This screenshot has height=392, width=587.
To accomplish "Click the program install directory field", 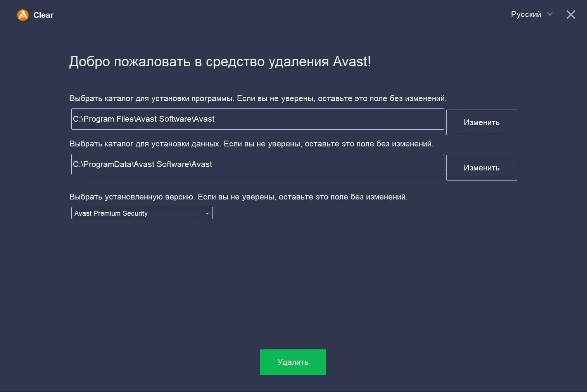I will point(258,119).
